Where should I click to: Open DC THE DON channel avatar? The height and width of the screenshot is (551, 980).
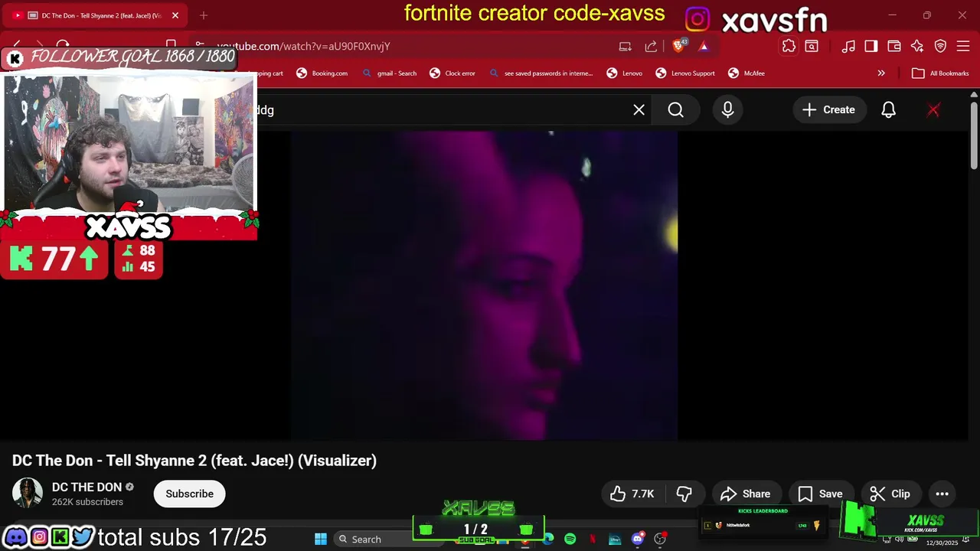click(27, 494)
